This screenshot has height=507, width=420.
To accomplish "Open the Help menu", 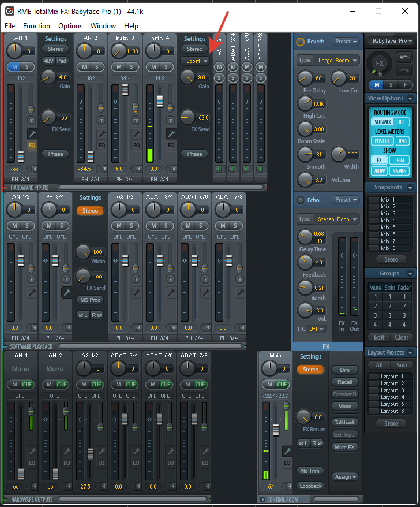I will 131,26.
